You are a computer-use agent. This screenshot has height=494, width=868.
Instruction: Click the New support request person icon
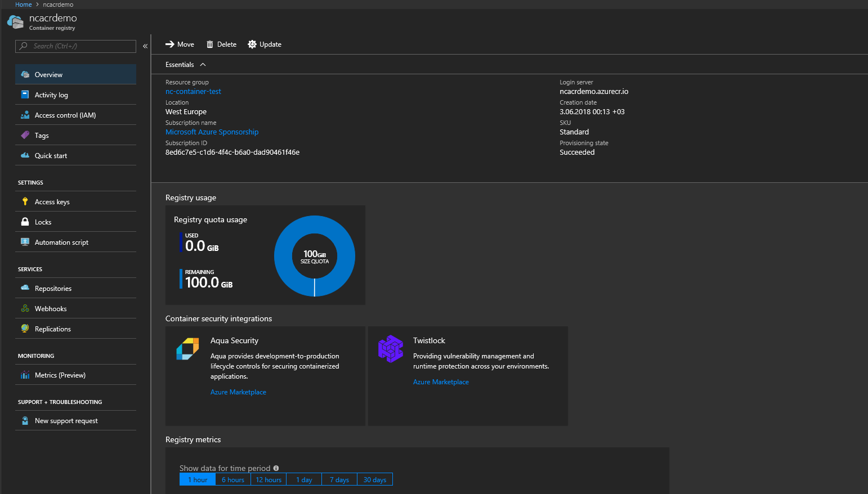click(x=25, y=420)
